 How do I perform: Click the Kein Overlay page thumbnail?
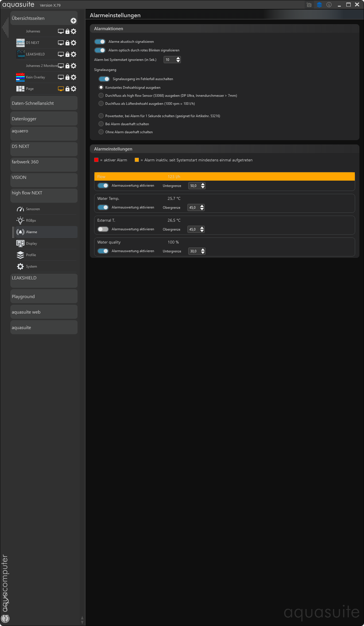point(20,77)
